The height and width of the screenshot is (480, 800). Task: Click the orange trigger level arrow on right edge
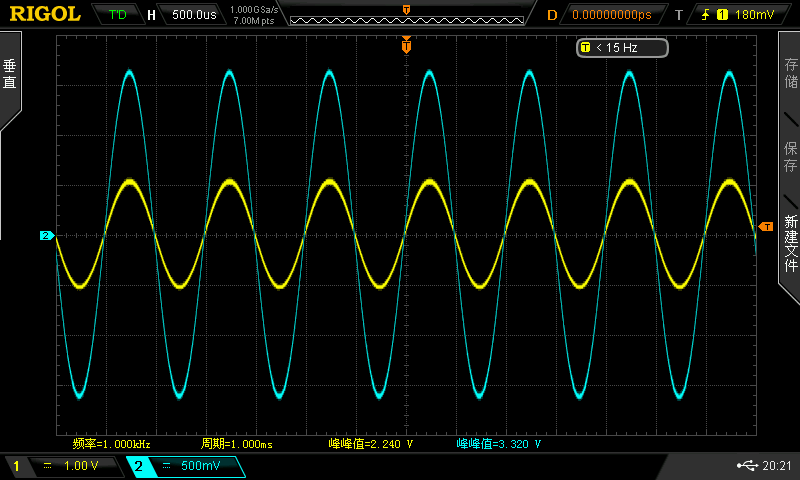[766, 226]
